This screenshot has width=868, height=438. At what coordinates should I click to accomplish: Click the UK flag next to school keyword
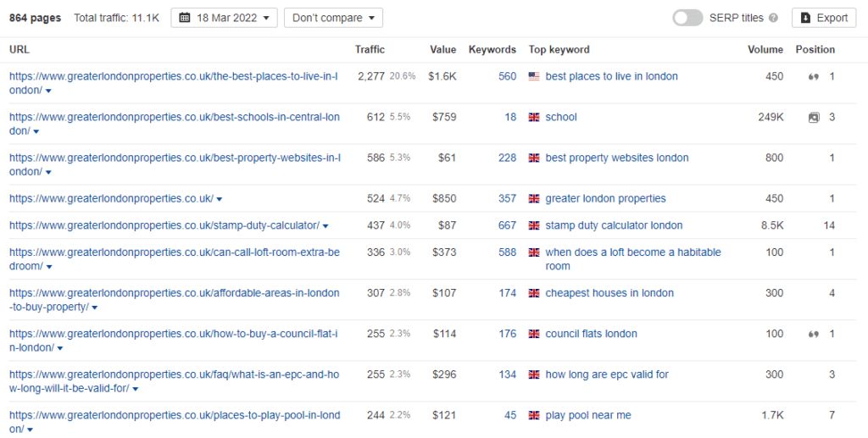tap(534, 117)
